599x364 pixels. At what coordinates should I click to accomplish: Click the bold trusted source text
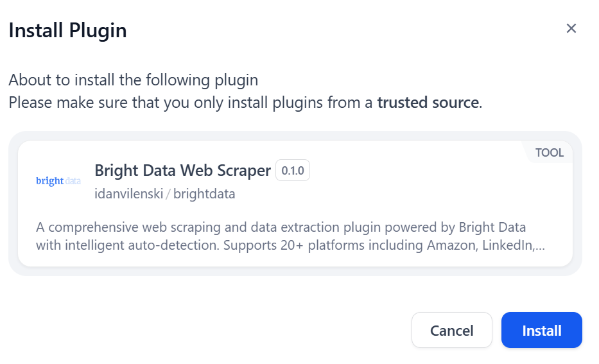pos(428,102)
